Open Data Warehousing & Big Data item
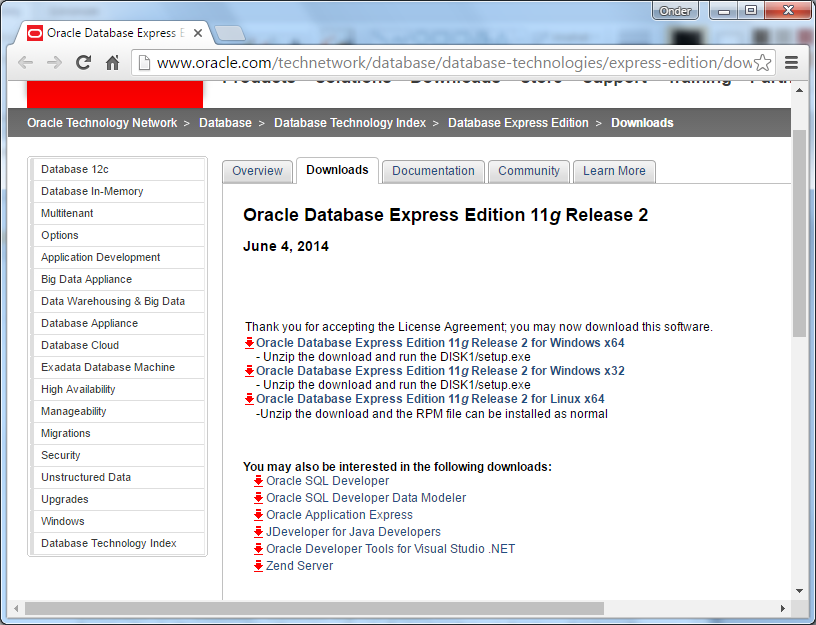The width and height of the screenshot is (816, 625). (119, 301)
